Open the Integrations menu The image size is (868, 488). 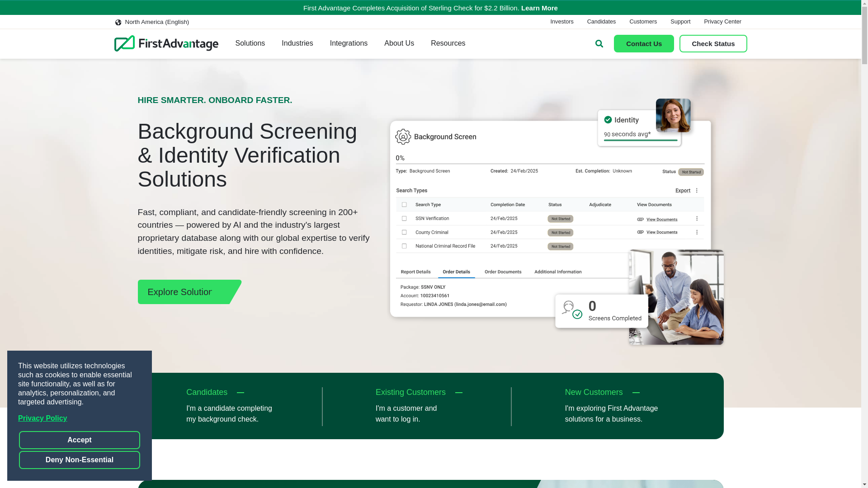(x=349, y=43)
